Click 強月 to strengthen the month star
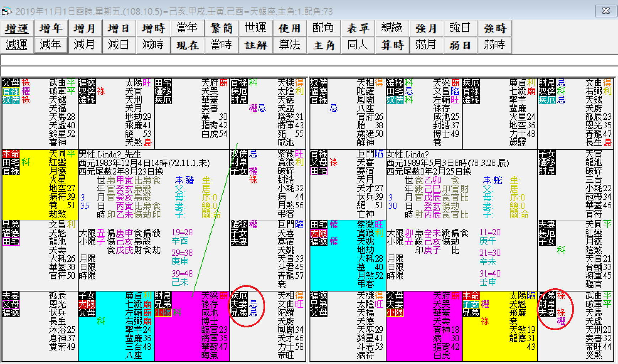The image size is (618, 364). tap(426, 28)
